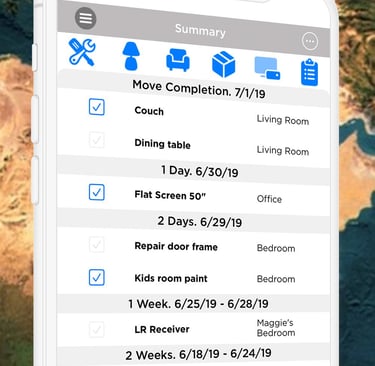Open the hamburger menu
This screenshot has width=375, height=366.
point(86,18)
